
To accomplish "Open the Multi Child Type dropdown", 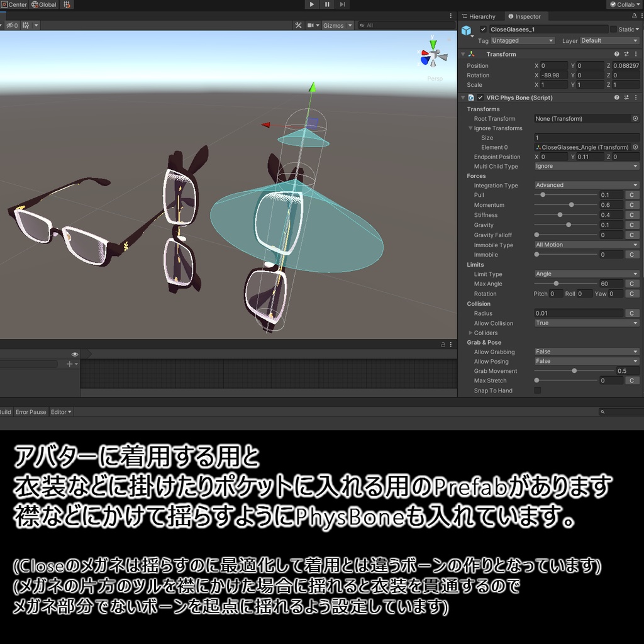I will pos(587,166).
